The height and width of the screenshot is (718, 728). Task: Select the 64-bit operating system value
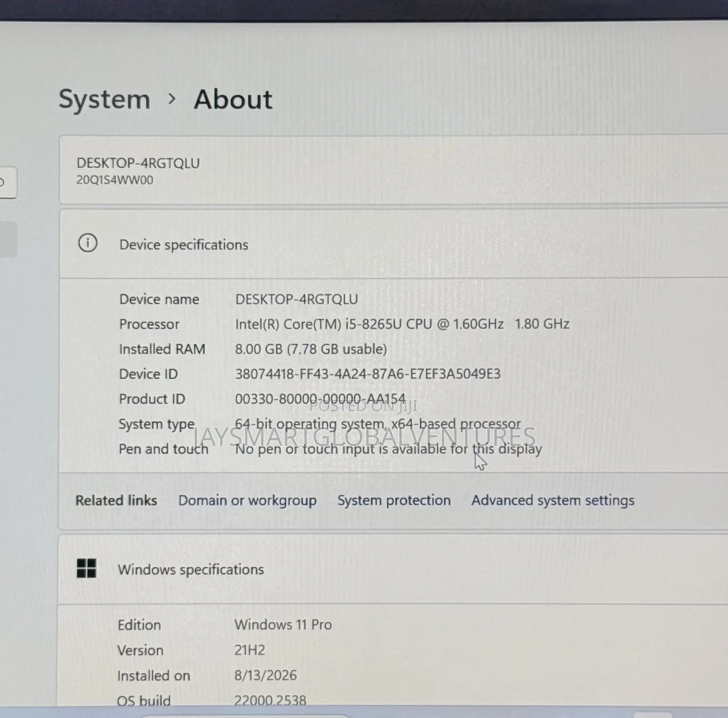[378, 424]
